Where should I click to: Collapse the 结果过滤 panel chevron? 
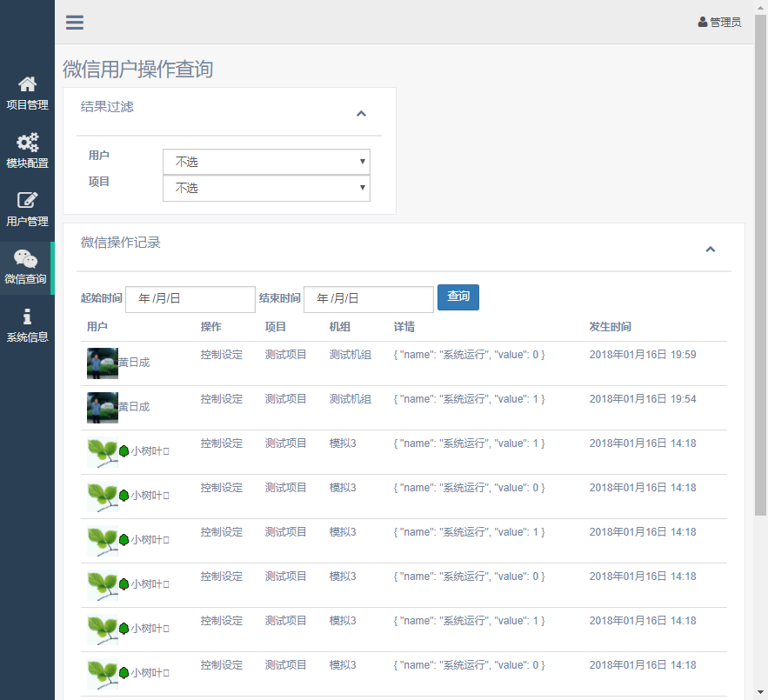pos(361,113)
